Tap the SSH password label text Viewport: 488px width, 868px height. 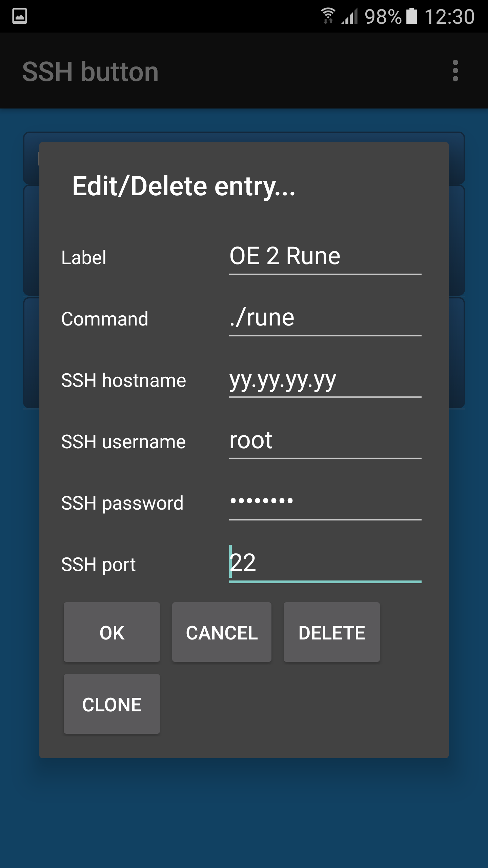(x=122, y=503)
